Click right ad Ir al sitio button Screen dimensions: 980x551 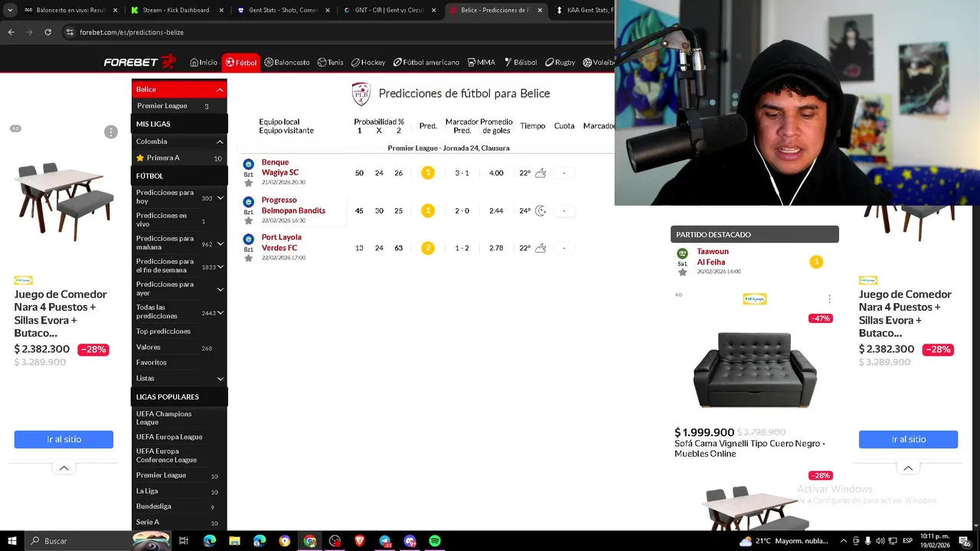[908, 439]
